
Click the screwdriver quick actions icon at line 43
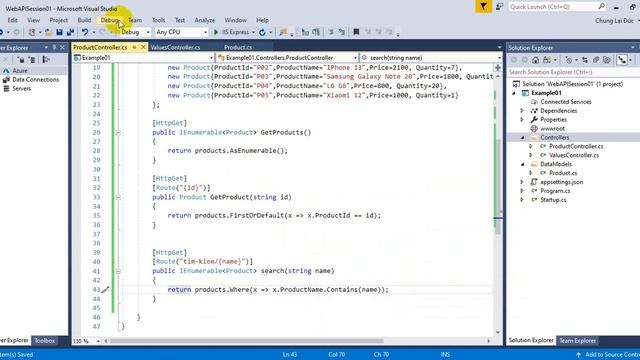[x=105, y=290]
